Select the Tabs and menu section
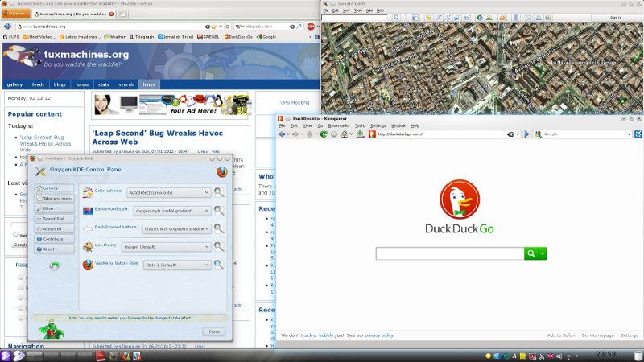Screen dimensions: 644x362 click(54, 198)
